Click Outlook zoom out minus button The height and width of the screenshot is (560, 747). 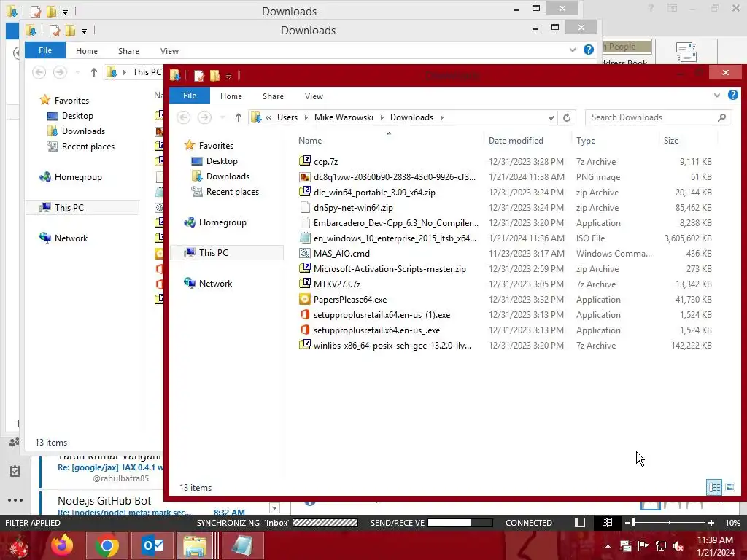(627, 523)
